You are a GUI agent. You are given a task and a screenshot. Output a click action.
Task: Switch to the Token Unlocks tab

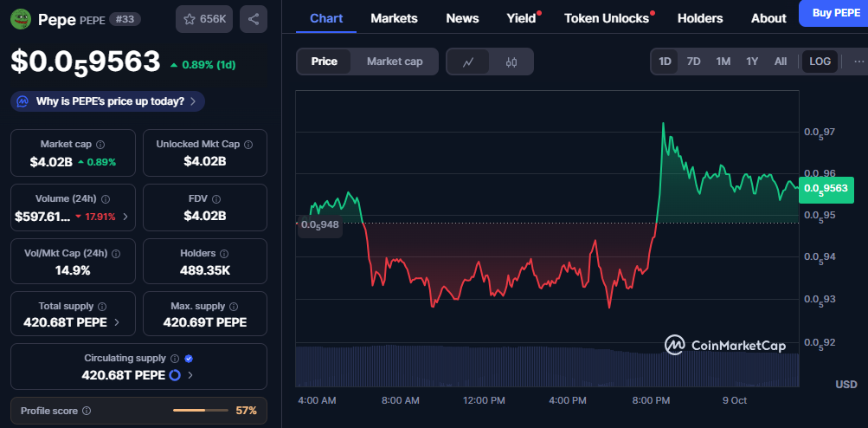tap(606, 18)
